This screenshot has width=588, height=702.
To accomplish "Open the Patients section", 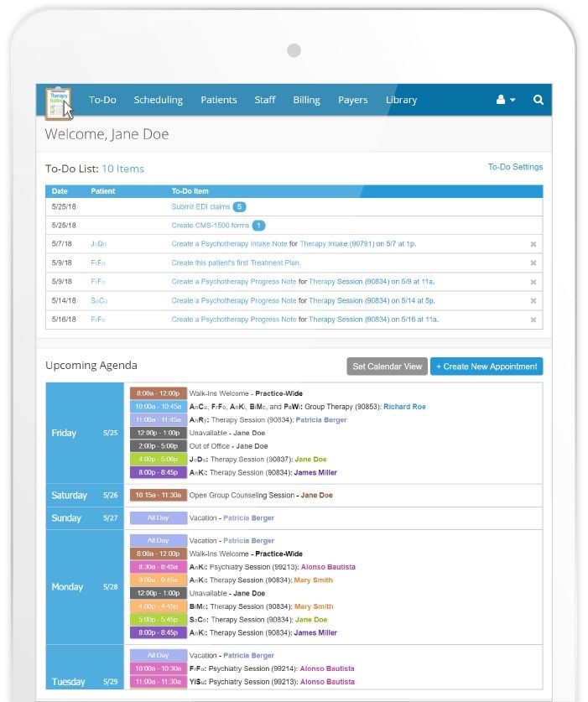I will coord(218,100).
